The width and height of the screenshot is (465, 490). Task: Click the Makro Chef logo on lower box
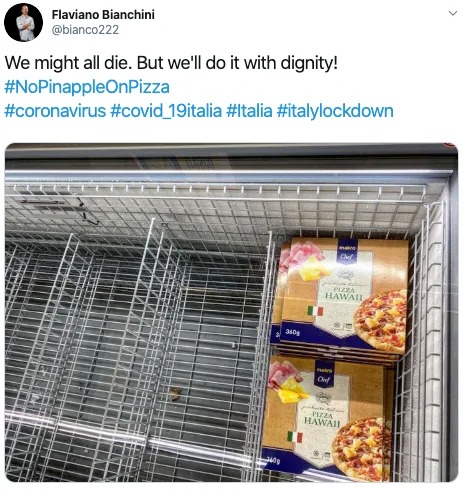click(324, 374)
